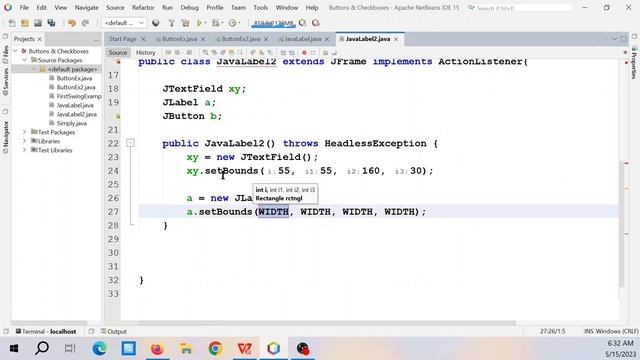Screen dimensions: 640x360
Task: Open the Source menu
Action: (x=115, y=8)
